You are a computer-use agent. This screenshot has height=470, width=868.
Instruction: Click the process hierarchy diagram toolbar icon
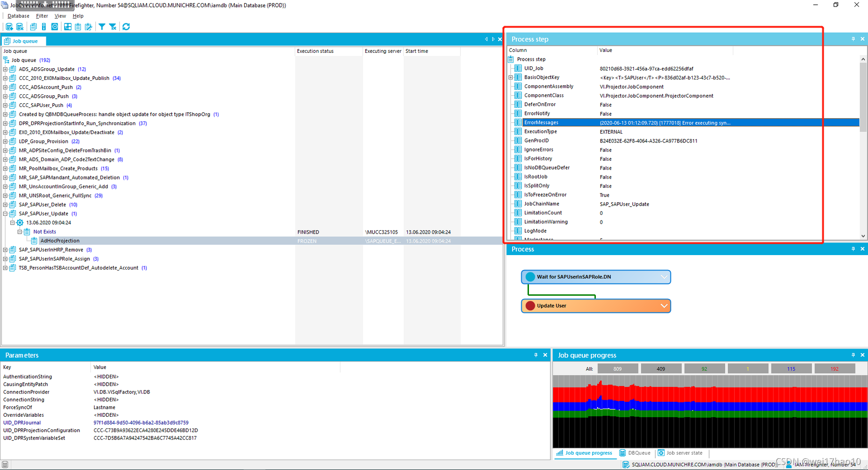tap(68, 27)
